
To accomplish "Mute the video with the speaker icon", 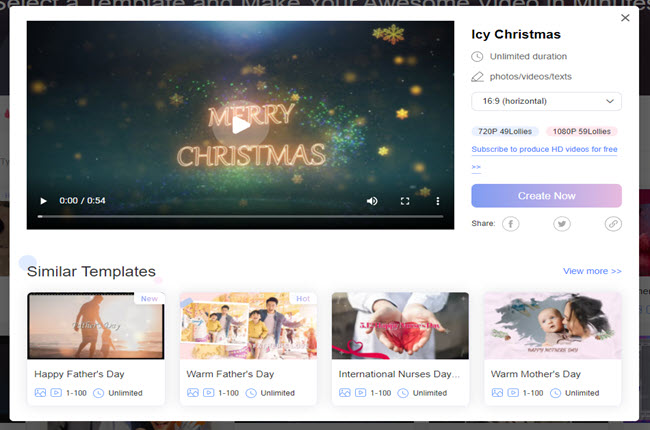I will (x=372, y=201).
